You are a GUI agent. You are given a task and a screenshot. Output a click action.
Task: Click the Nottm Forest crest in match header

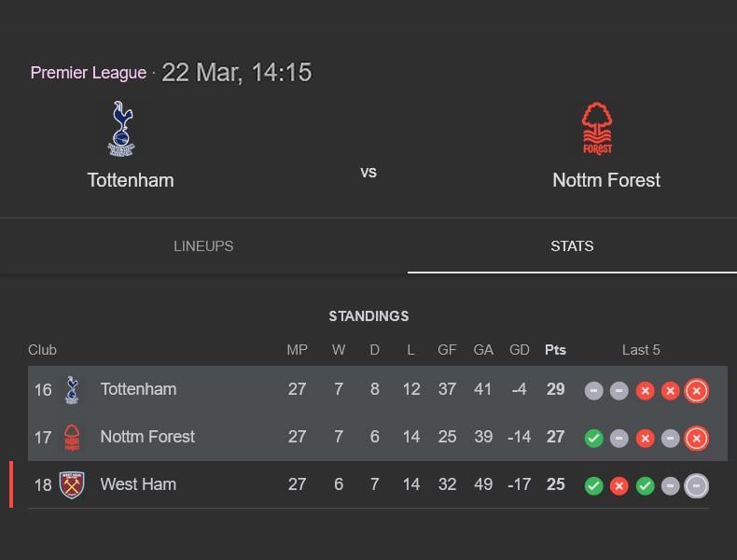pyautogui.click(x=597, y=129)
